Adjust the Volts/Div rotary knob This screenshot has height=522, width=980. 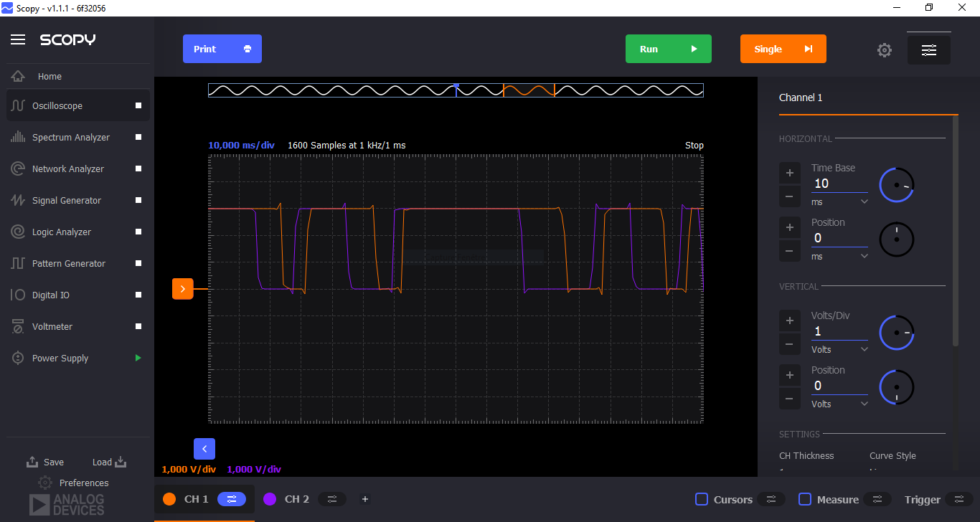tap(897, 333)
